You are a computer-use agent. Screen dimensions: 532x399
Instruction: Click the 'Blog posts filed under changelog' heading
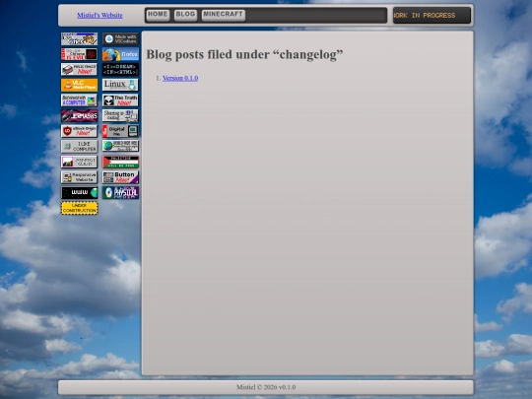pos(244,54)
